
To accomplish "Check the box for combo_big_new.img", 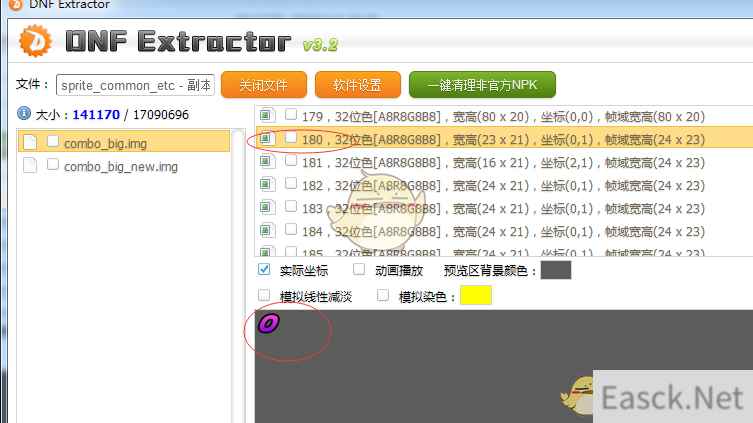I will (x=53, y=164).
